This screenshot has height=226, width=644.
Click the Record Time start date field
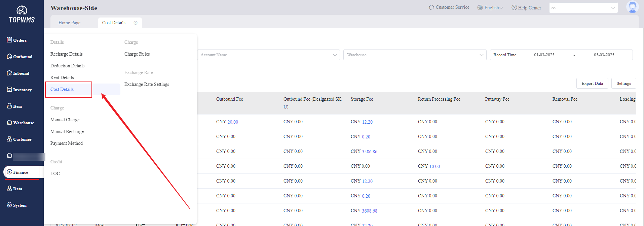(544, 55)
